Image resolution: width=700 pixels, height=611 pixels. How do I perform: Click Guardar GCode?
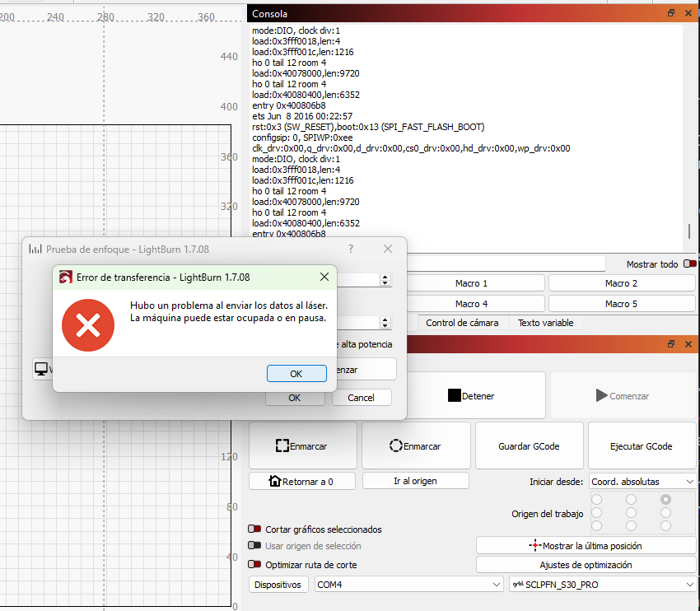click(x=529, y=445)
